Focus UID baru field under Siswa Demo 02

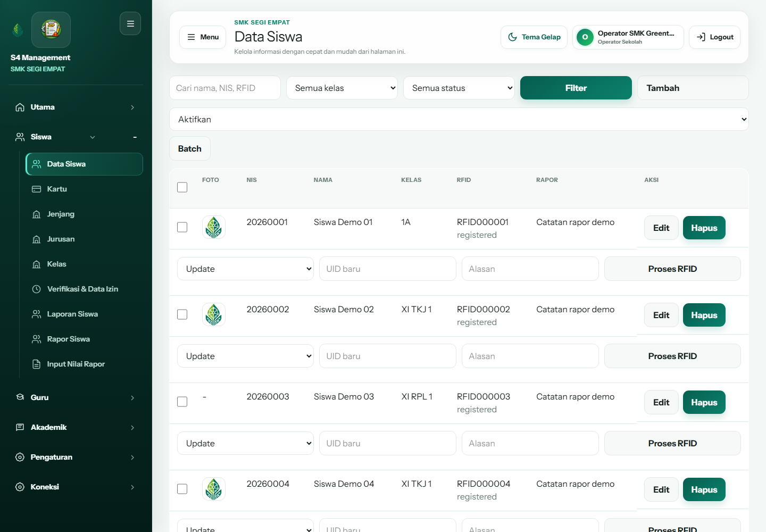pos(388,356)
